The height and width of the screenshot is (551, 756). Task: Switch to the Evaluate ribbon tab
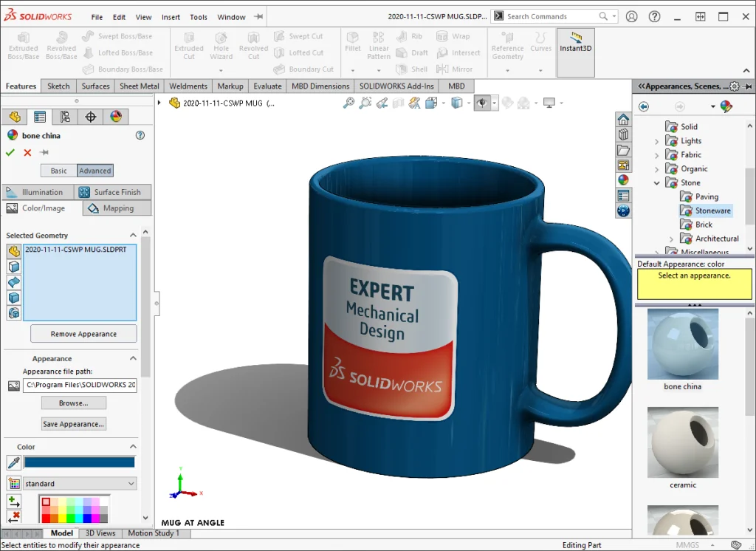[x=267, y=86]
